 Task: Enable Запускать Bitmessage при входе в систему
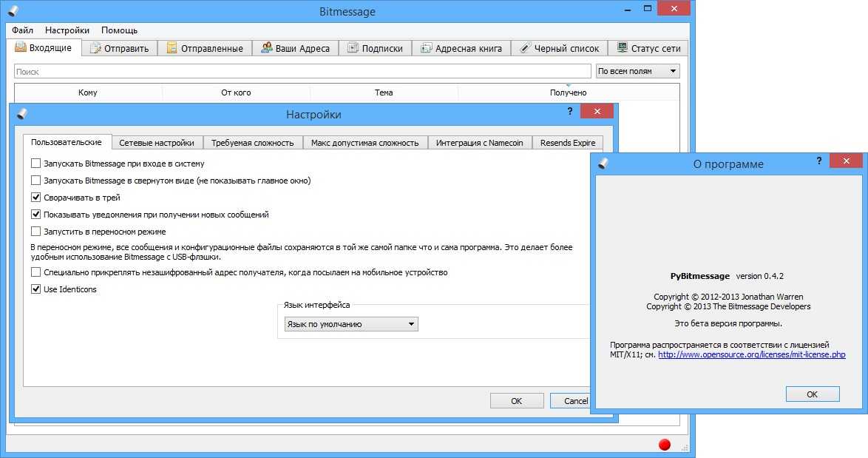coord(36,164)
